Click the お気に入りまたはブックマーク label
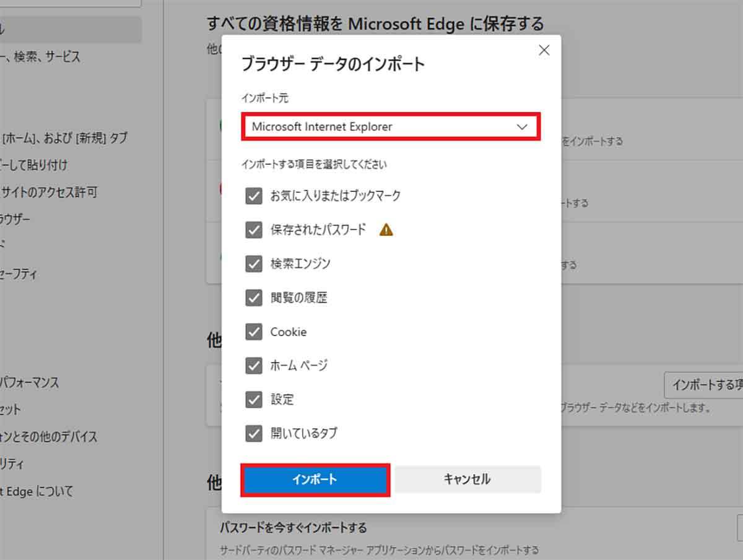Screen dimensions: 743x560 click(x=336, y=196)
